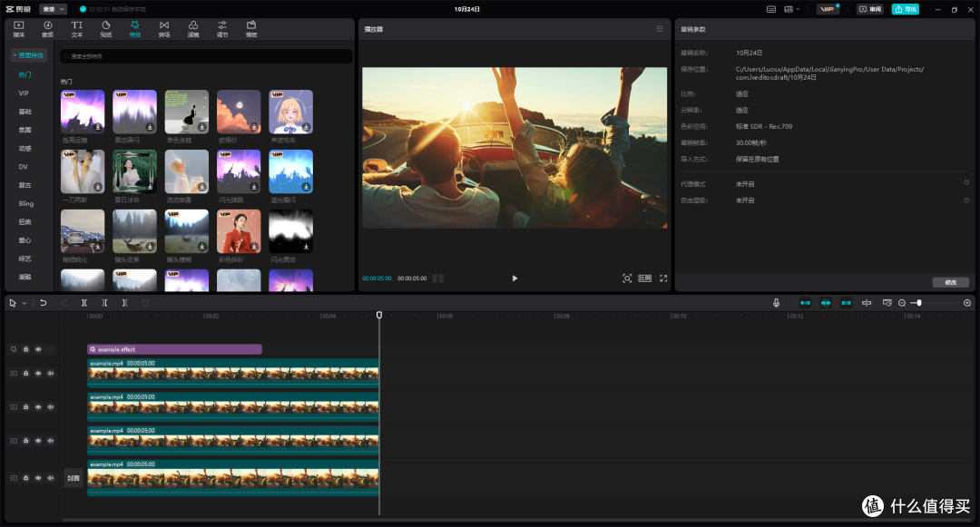Open the 文本 (Text) tab
The image size is (980, 527).
click(77, 28)
